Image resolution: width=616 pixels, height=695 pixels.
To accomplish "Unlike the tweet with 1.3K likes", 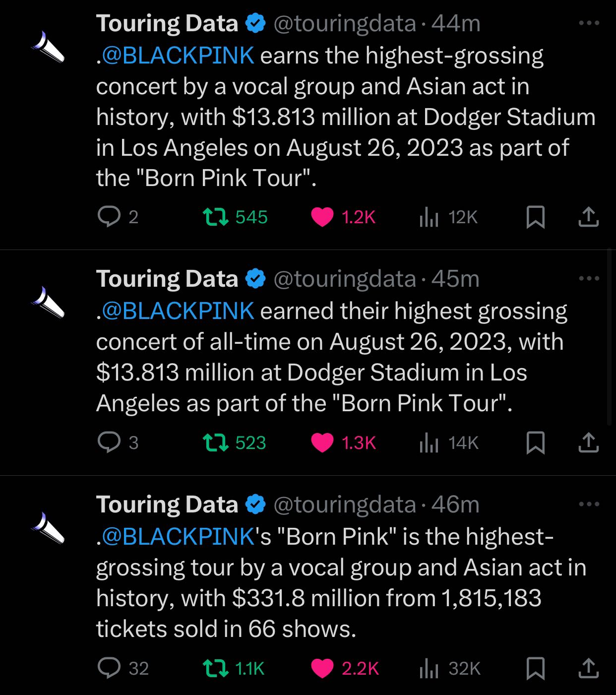I will pos(322,442).
